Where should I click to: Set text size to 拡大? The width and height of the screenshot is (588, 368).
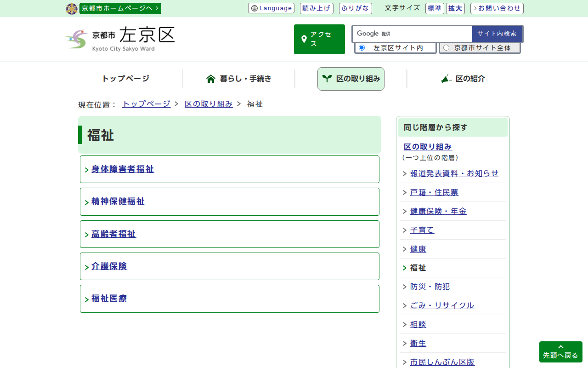pos(456,8)
